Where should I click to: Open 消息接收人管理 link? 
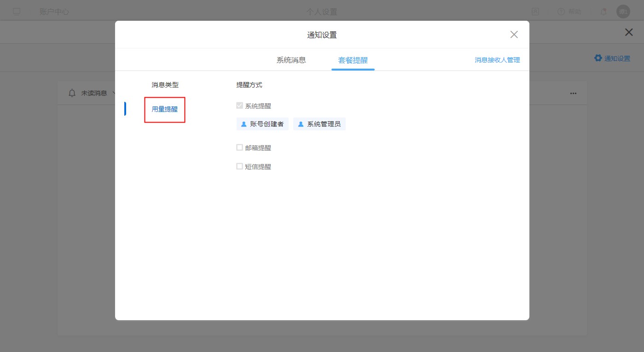[x=497, y=60]
